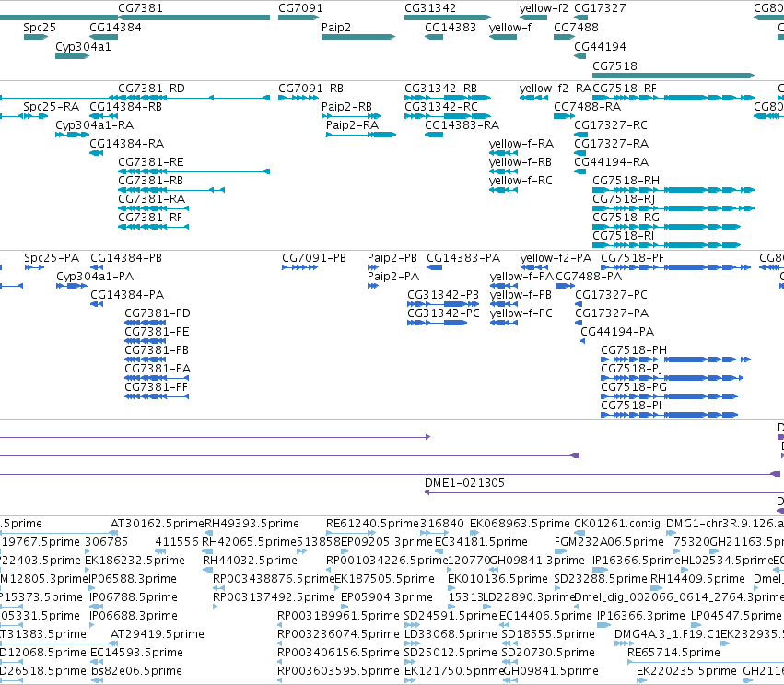Click the Paip2 gene bar
The height and width of the screenshot is (685, 784).
tap(358, 37)
